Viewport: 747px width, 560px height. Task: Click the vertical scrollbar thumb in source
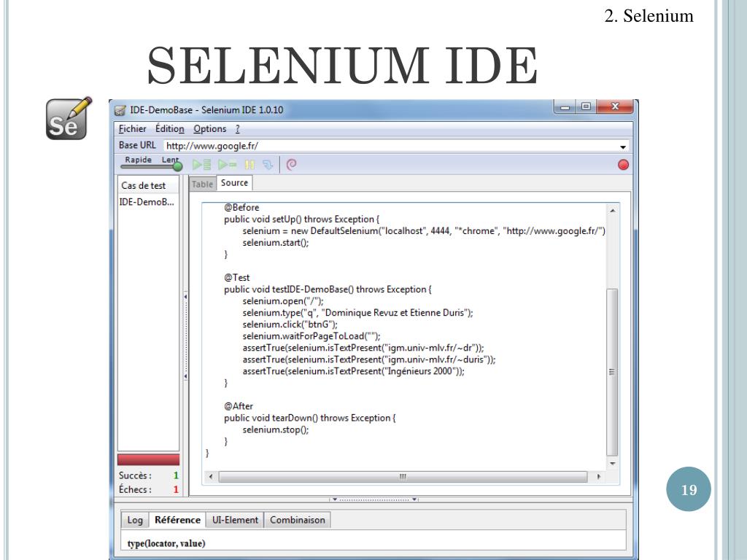[x=612, y=372]
